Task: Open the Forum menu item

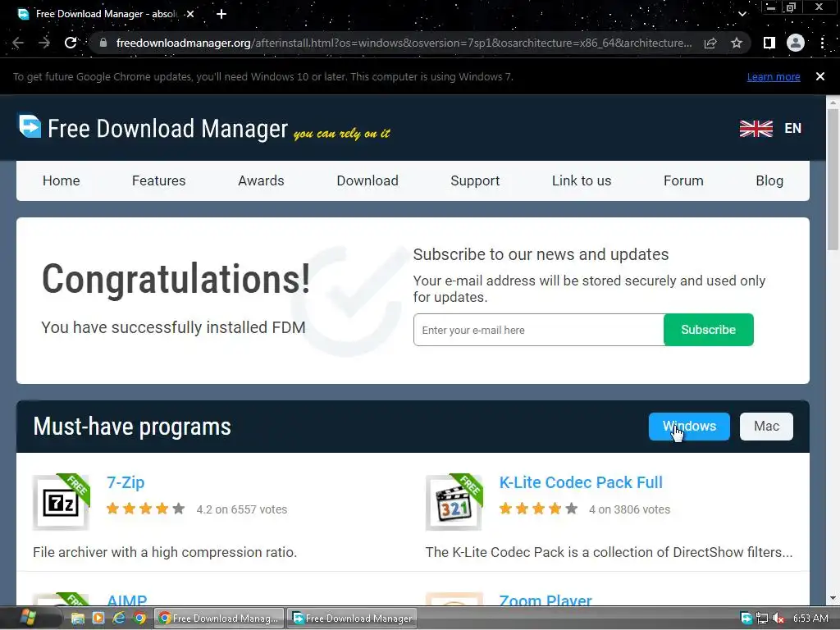Action: coord(683,180)
